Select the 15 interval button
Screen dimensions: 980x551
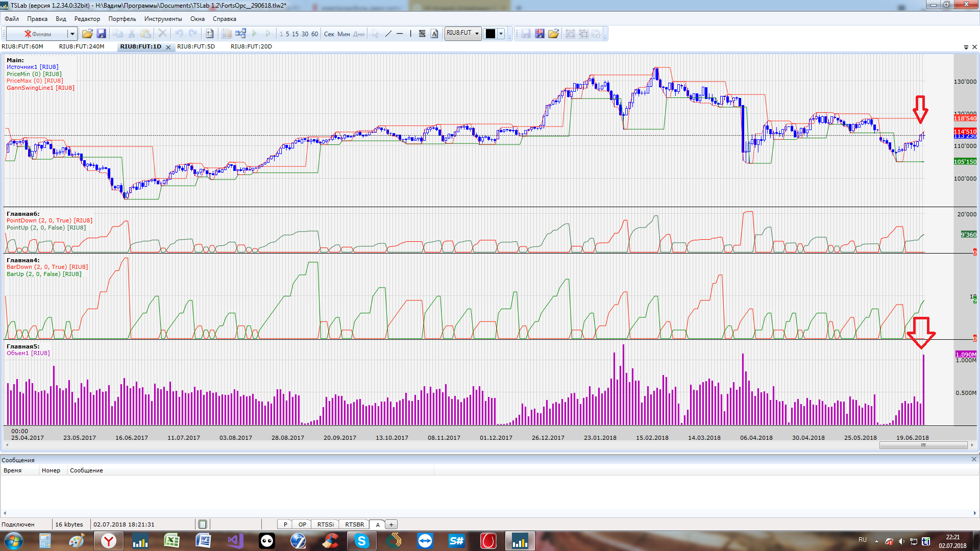tap(295, 34)
